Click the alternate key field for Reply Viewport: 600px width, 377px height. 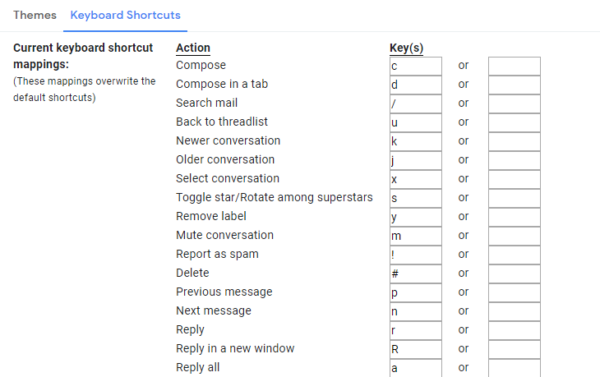[x=514, y=330]
